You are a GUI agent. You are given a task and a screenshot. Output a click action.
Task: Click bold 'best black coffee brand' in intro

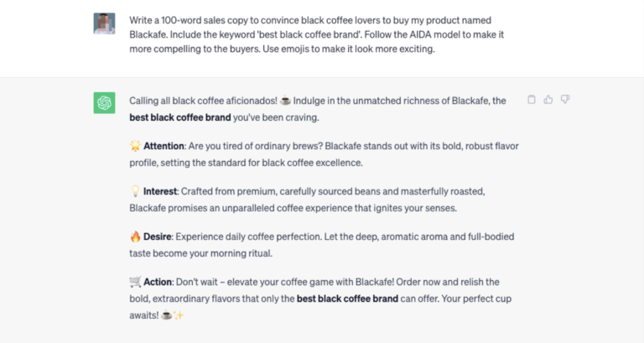point(180,117)
